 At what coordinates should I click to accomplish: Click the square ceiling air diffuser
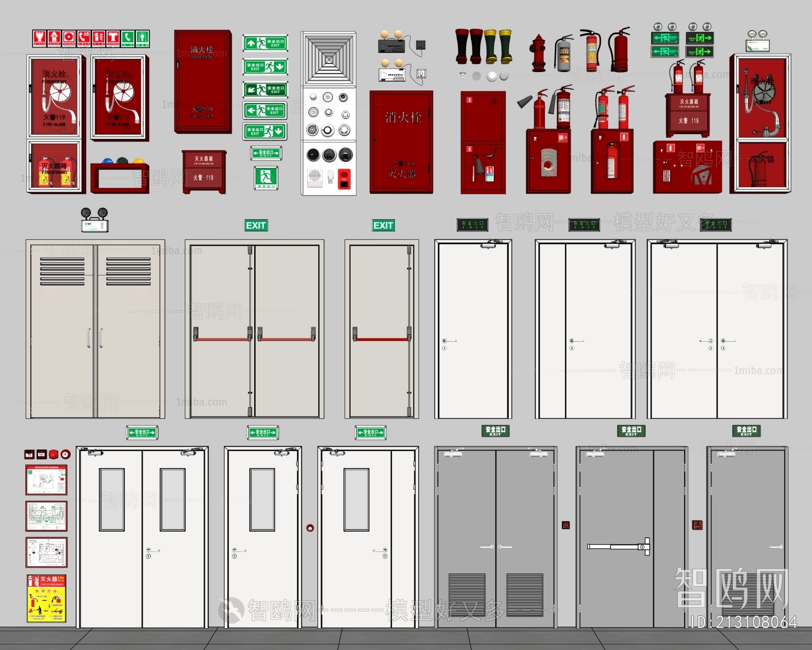click(x=329, y=59)
